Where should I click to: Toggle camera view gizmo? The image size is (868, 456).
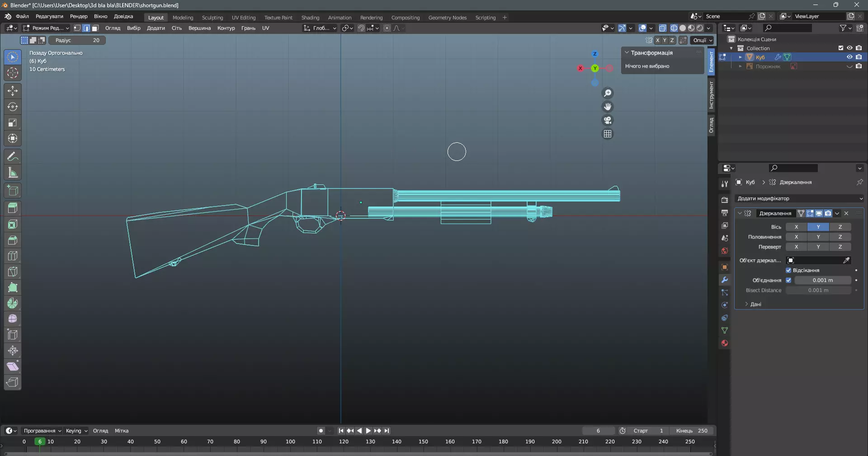point(608,120)
